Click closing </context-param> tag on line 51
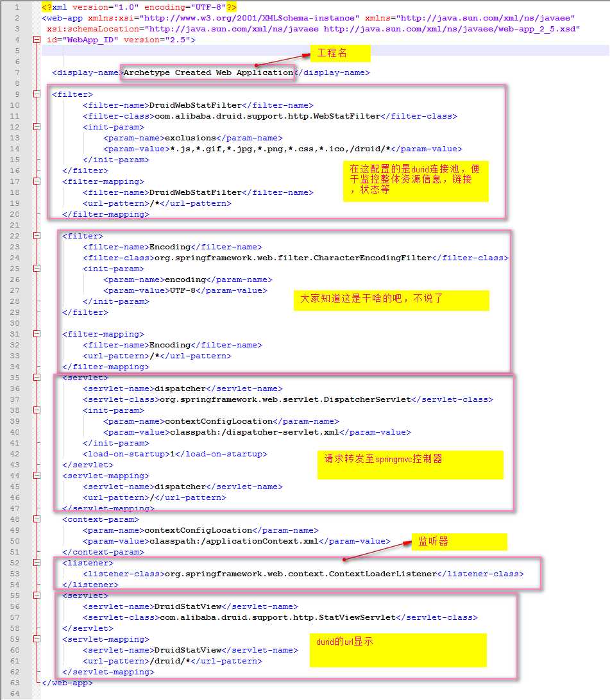This screenshot has height=700, width=610. coord(103,552)
